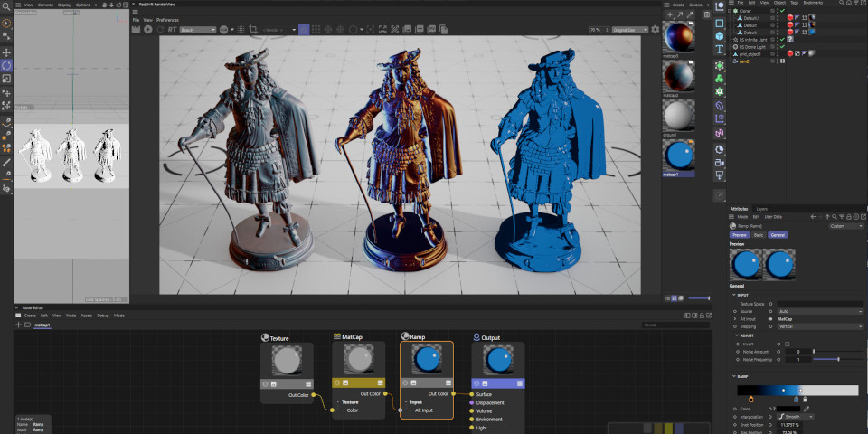Click the RT real-time render icon

point(171,30)
